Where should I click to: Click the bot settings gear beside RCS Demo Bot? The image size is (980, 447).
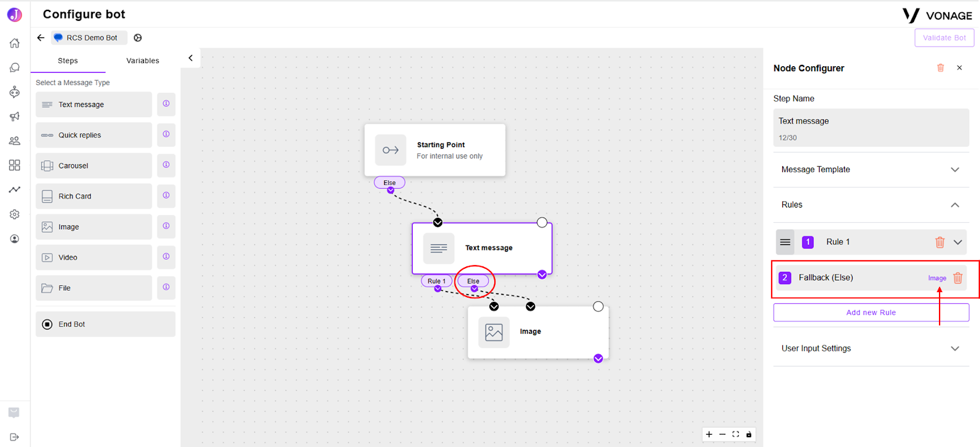(x=138, y=38)
